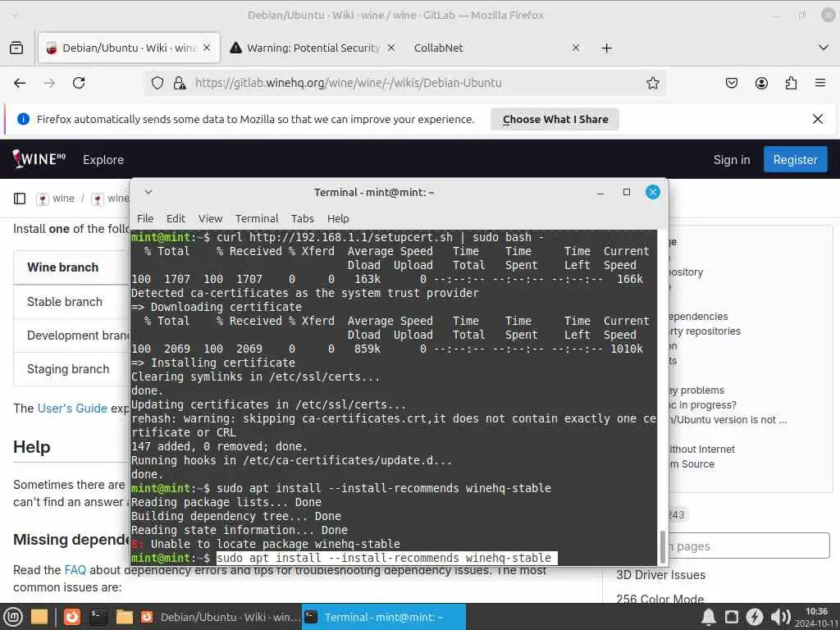Open the 256 Color Mode wiki page
The height and width of the screenshot is (630, 840).
pos(660,600)
